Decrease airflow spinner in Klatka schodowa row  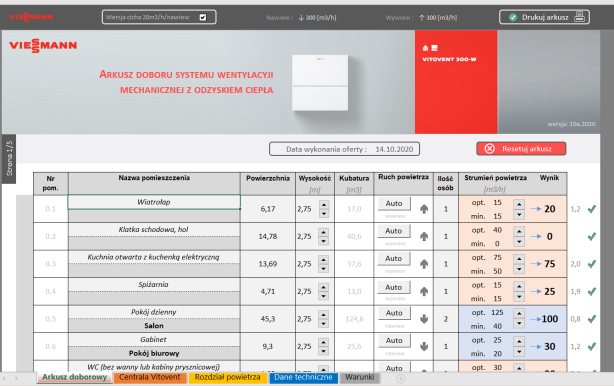[519, 242]
